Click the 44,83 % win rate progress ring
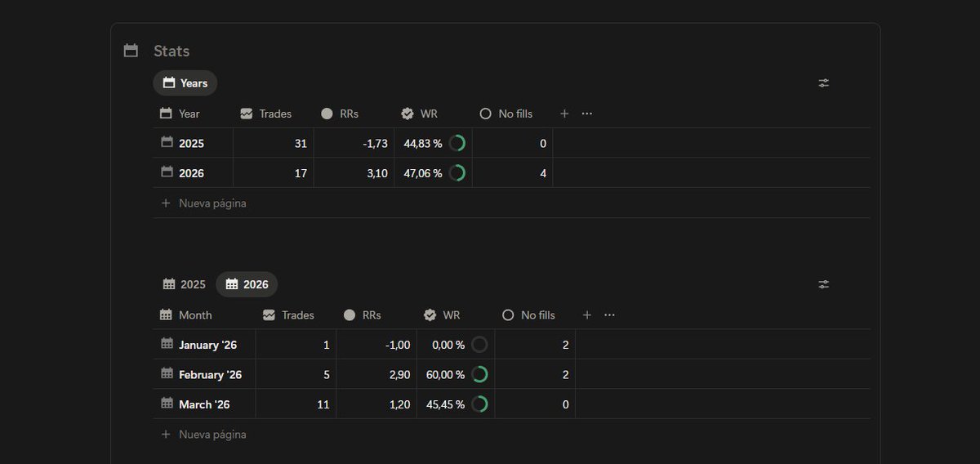Image resolution: width=980 pixels, height=464 pixels. [457, 143]
